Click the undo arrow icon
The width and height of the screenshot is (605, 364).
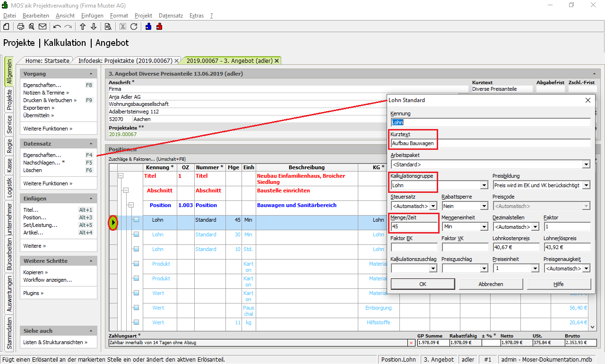(57, 26)
